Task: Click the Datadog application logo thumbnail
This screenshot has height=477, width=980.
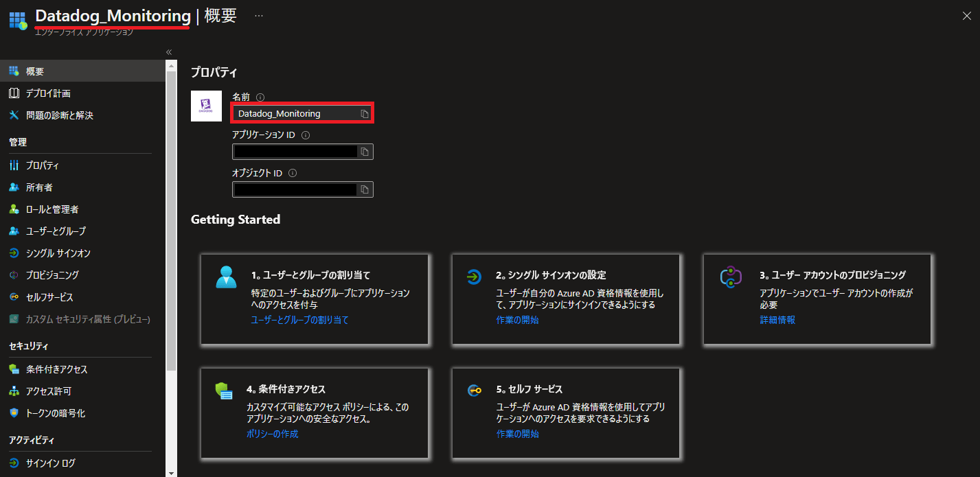Action: pyautogui.click(x=206, y=106)
